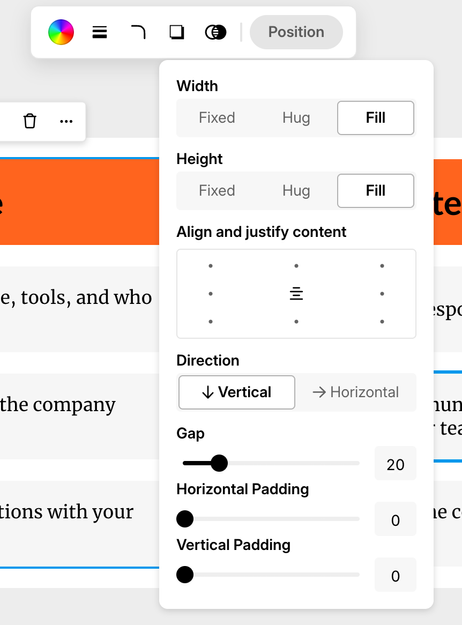Open the three-dot more options menu
Viewport: 462px width, 625px height.
pos(66,122)
